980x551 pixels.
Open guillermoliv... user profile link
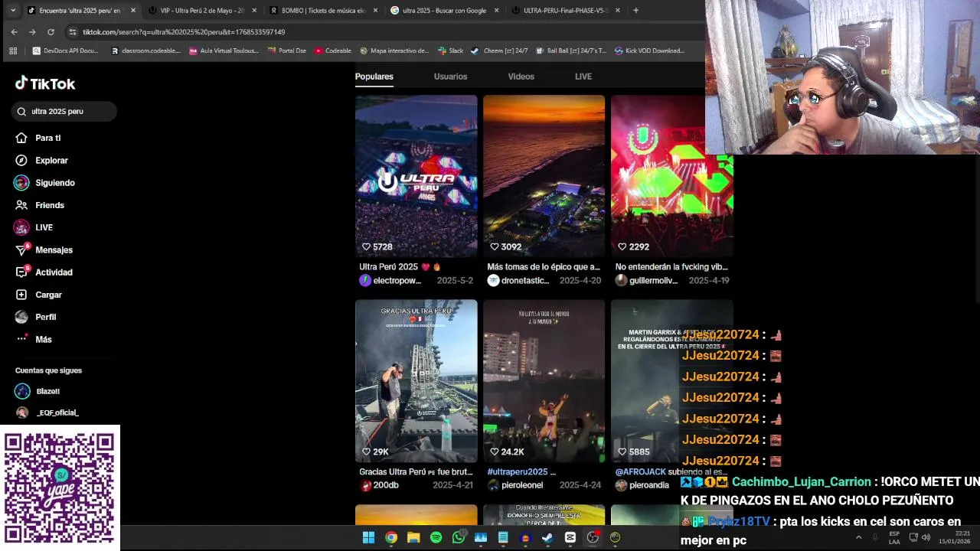(647, 281)
